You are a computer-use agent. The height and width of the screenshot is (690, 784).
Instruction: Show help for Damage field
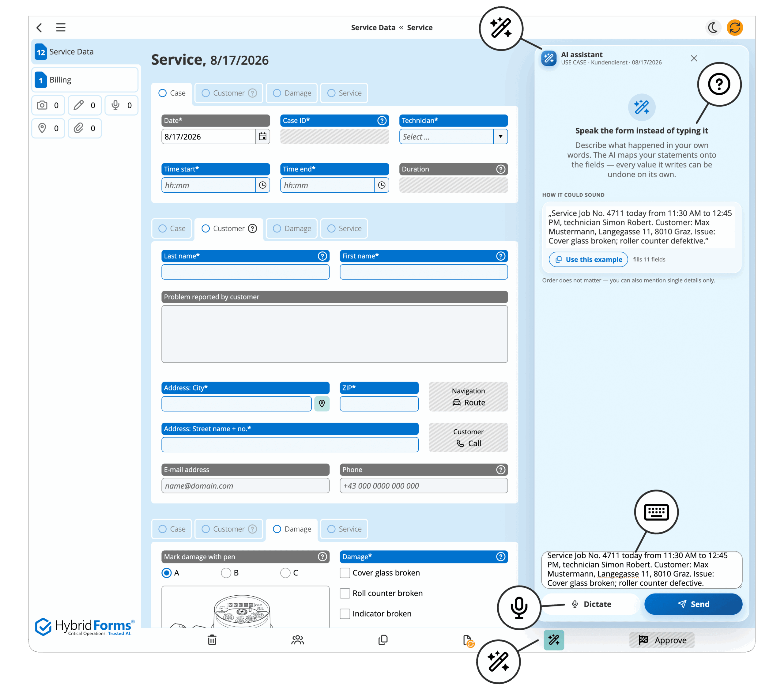pos(500,557)
